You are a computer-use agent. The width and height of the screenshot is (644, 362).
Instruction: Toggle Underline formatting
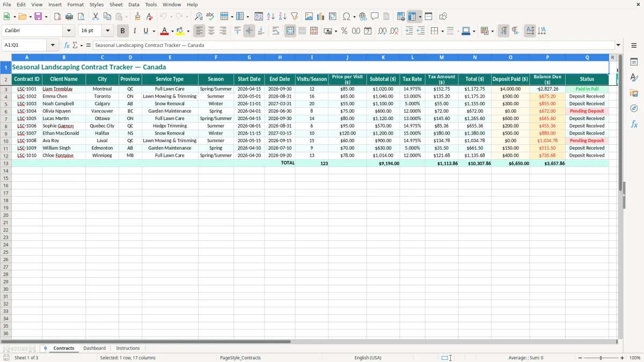point(145,31)
